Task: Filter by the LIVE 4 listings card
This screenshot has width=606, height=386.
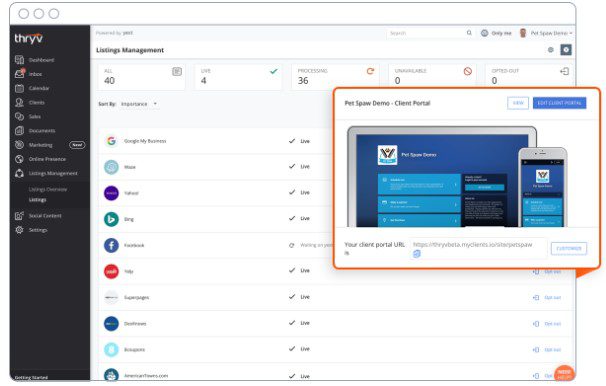Action: [238, 77]
